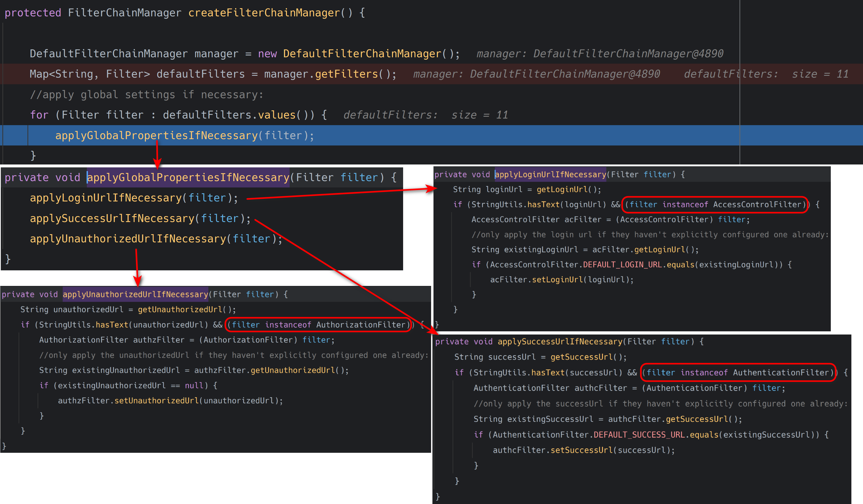Click the createFilterChainManager method name
The width and height of the screenshot is (863, 504).
coord(264,13)
